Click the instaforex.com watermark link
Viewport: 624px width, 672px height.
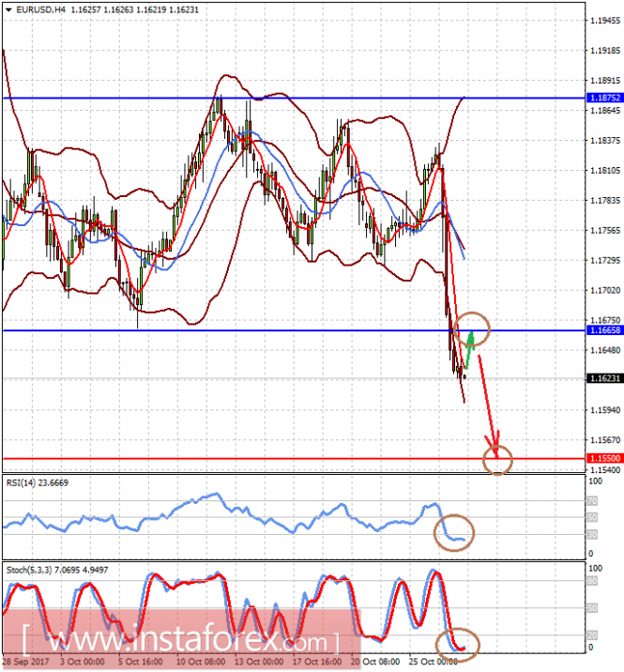pyautogui.click(x=180, y=641)
